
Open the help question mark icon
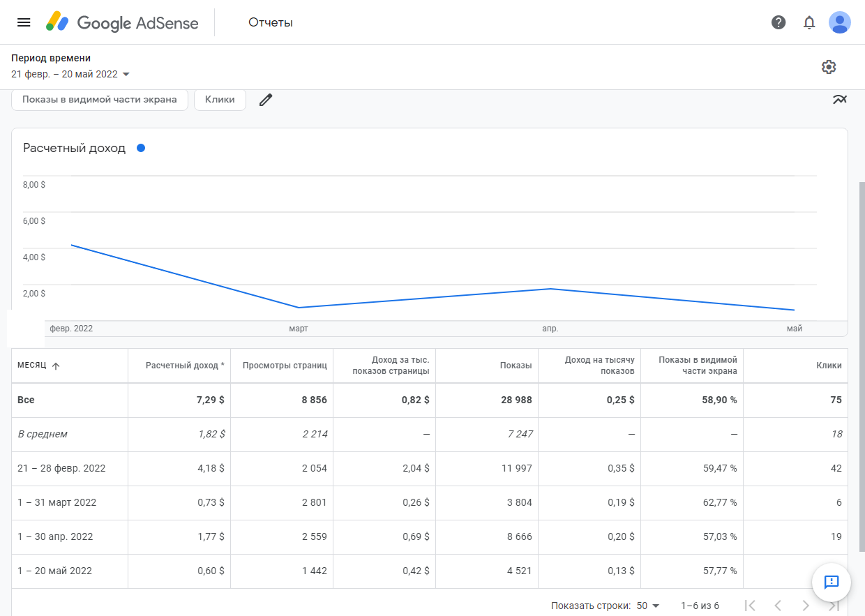pyautogui.click(x=778, y=22)
